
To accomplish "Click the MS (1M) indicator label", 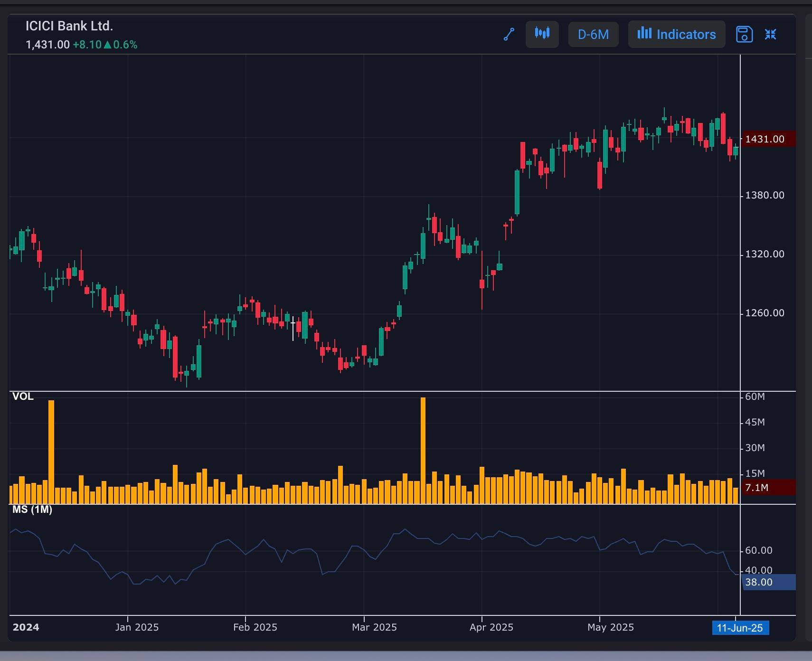I will coord(32,510).
